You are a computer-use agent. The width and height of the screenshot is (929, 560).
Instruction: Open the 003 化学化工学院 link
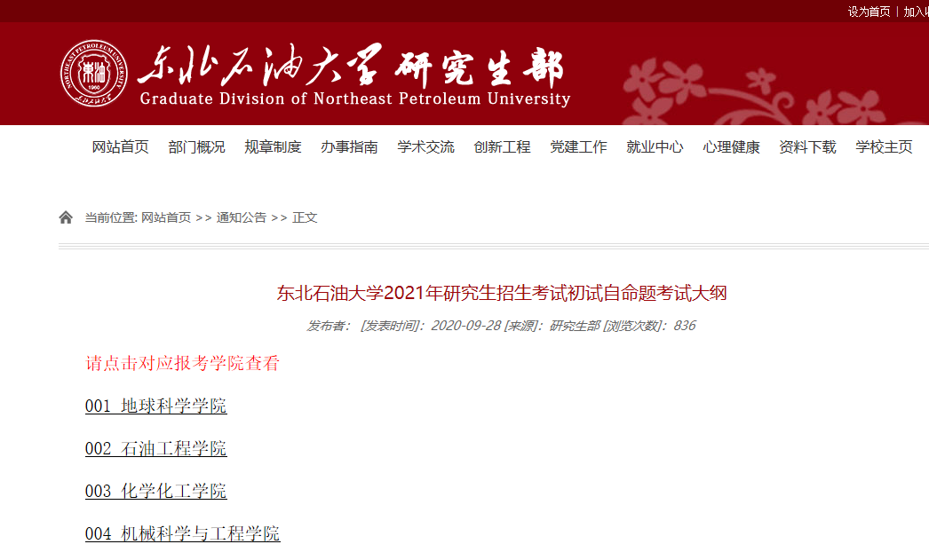[x=155, y=491]
